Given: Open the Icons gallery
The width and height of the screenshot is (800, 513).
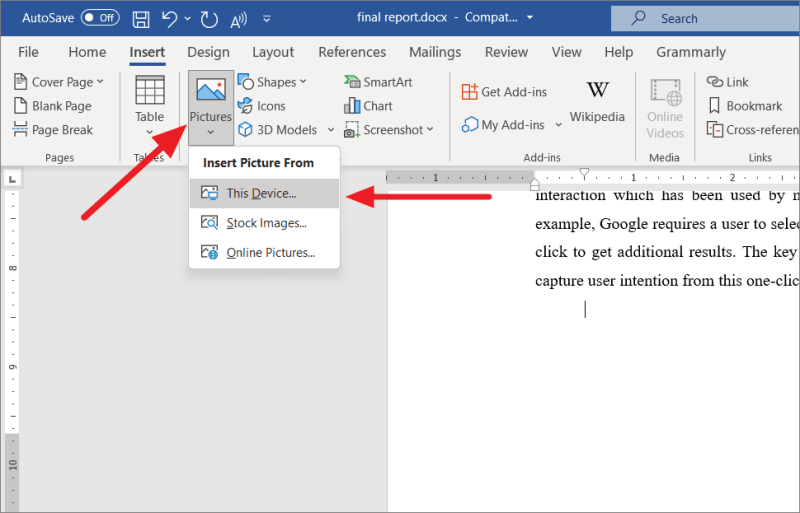Looking at the screenshot, I should pos(261,106).
